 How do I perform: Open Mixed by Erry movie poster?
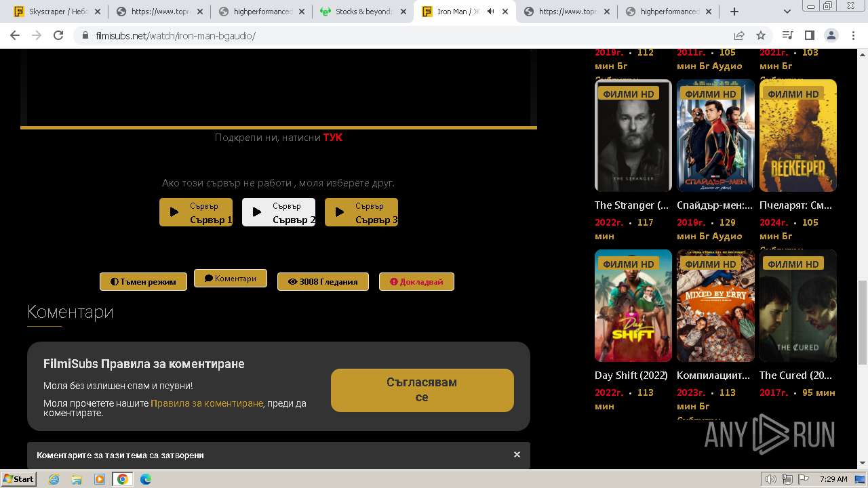tap(715, 306)
